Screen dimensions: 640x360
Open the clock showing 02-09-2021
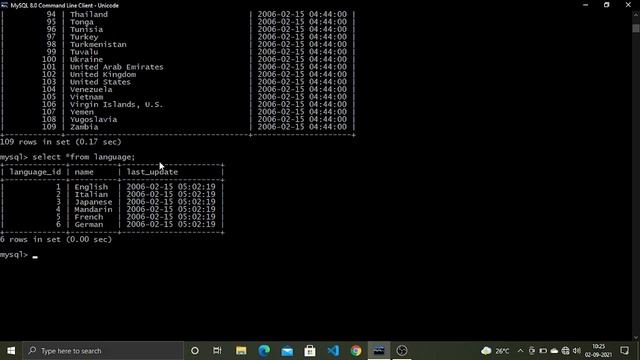pos(598,351)
